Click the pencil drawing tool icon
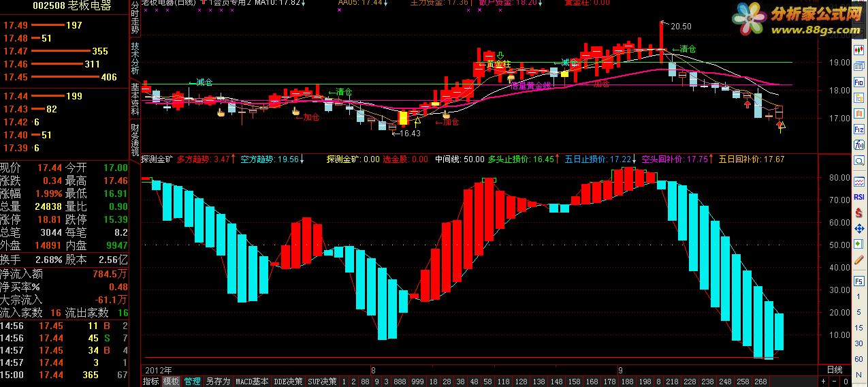Screen dimensions: 868x387 coord(859,260)
